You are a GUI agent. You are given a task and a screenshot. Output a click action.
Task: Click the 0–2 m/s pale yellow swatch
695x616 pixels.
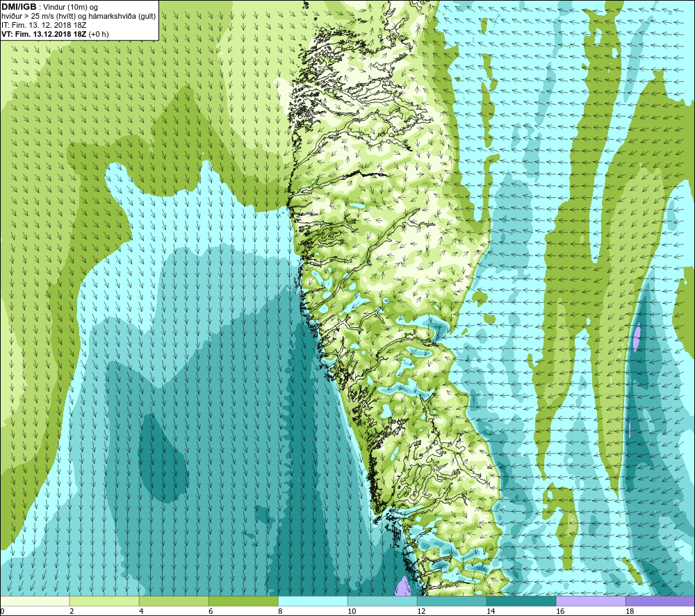35,601
